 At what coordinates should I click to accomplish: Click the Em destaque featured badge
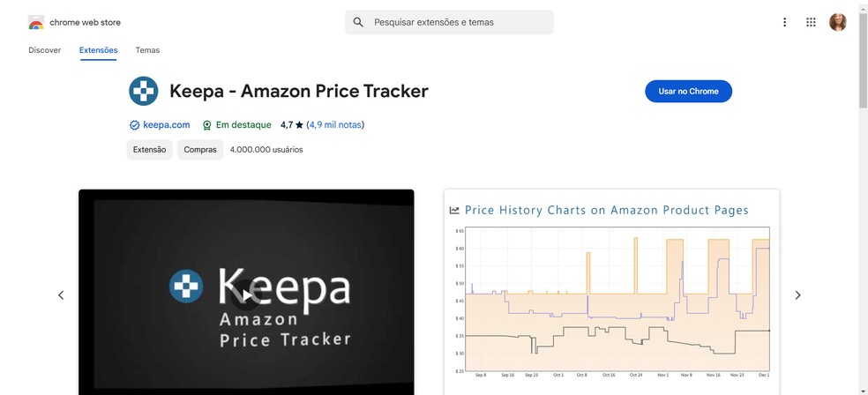coord(236,125)
